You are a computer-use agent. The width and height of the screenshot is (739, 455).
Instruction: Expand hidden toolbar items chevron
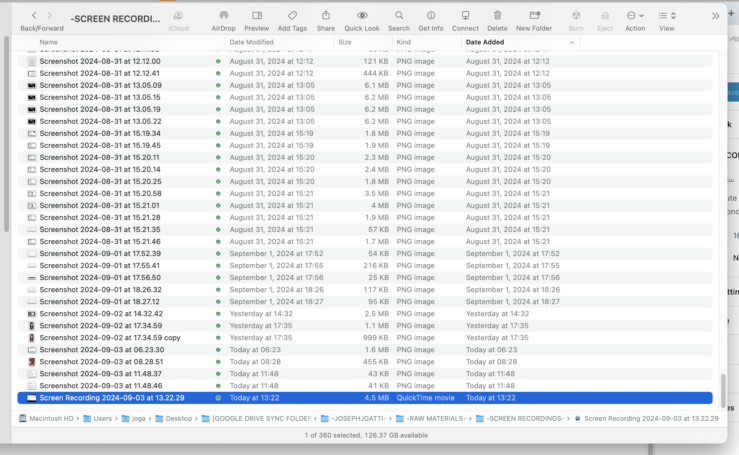715,16
